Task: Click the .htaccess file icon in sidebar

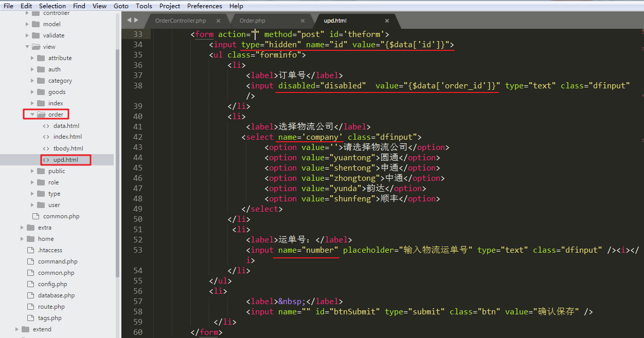Action: [x=30, y=250]
